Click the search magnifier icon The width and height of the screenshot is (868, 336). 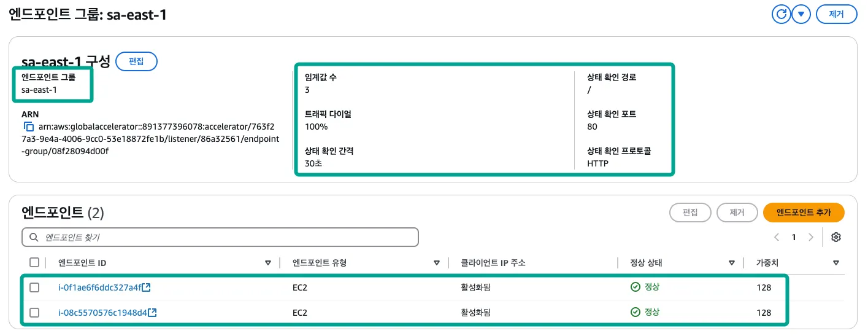[33, 237]
